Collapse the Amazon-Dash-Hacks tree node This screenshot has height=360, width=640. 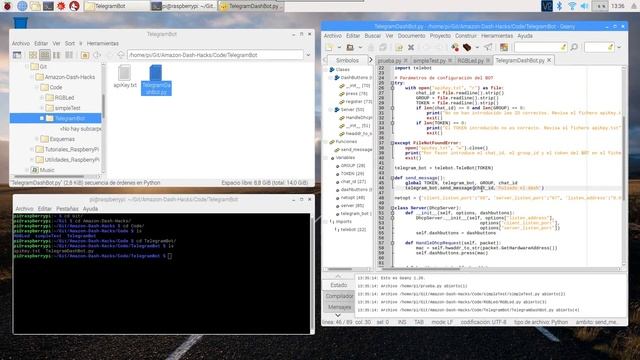coord(32,77)
